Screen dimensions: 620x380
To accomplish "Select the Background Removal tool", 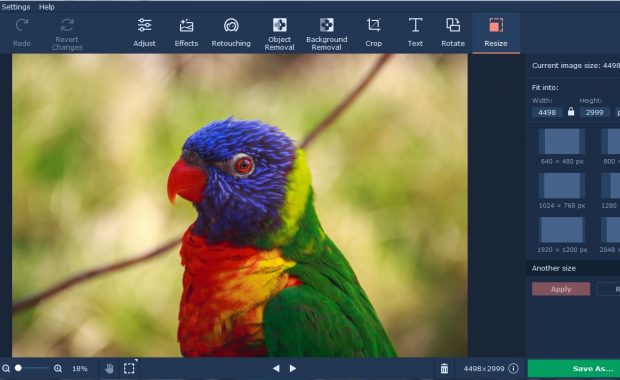I will point(327,34).
